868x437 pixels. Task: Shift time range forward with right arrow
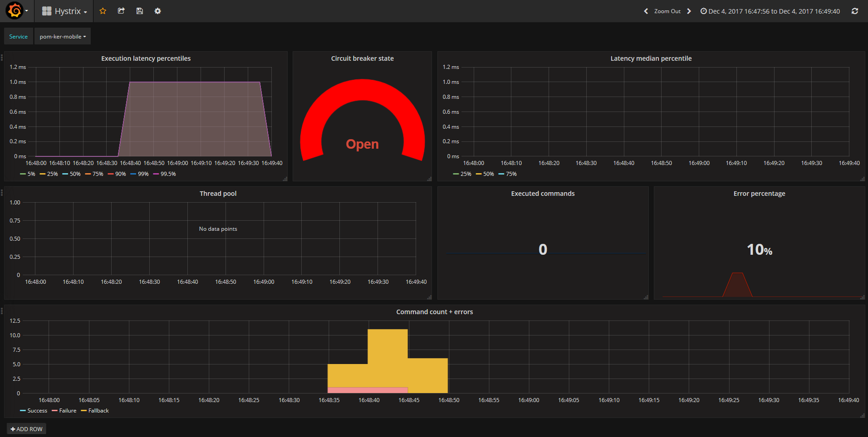(x=689, y=11)
